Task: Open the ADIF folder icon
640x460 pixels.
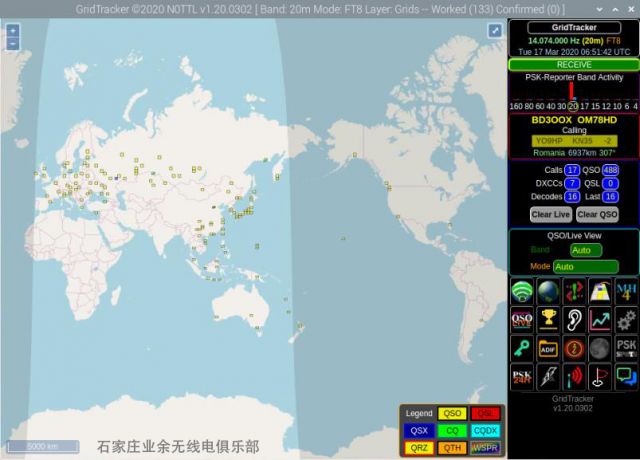Action: [x=548, y=349]
